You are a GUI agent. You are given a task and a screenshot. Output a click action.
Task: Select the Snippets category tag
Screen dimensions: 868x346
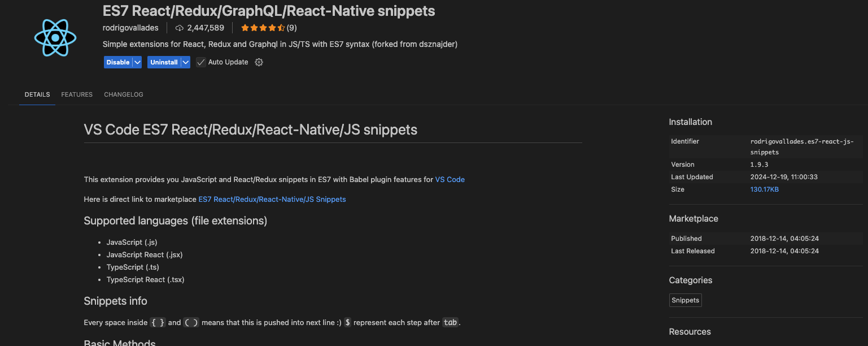coord(686,300)
